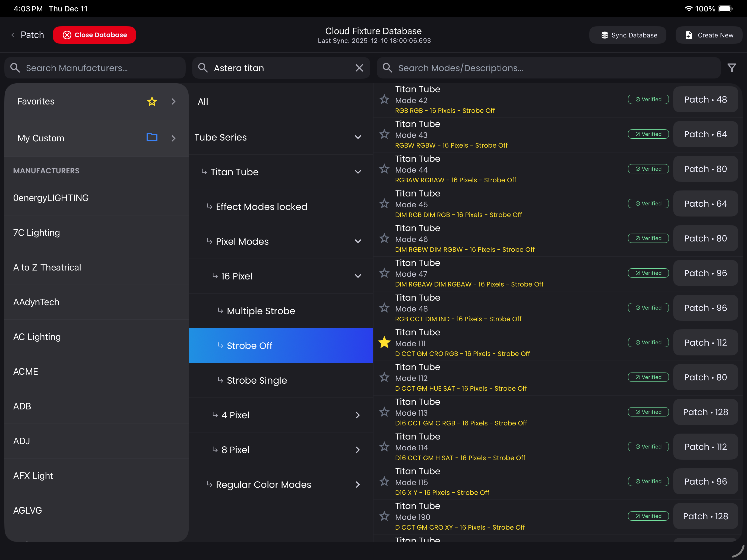747x560 pixels.
Task: Open the modes filter options
Action: coord(732,68)
